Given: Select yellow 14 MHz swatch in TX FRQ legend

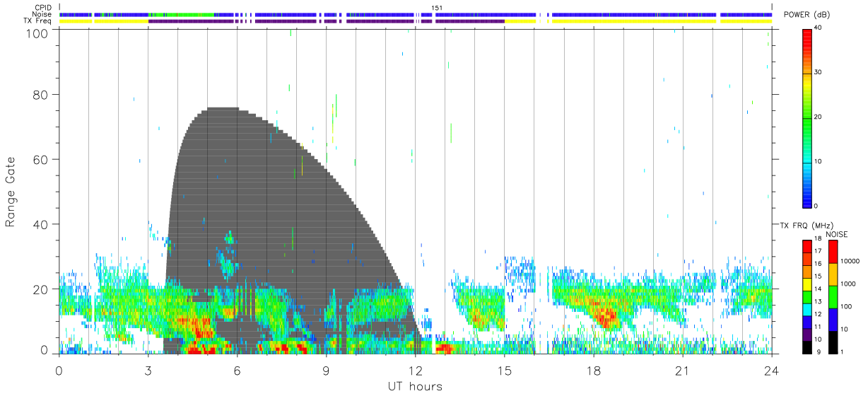Looking at the screenshot, I should tap(807, 284).
